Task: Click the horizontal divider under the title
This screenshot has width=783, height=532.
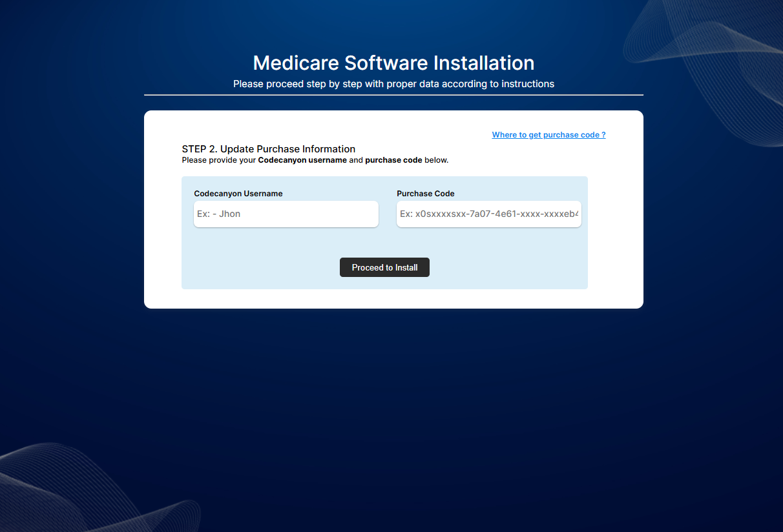Action: [x=393, y=95]
